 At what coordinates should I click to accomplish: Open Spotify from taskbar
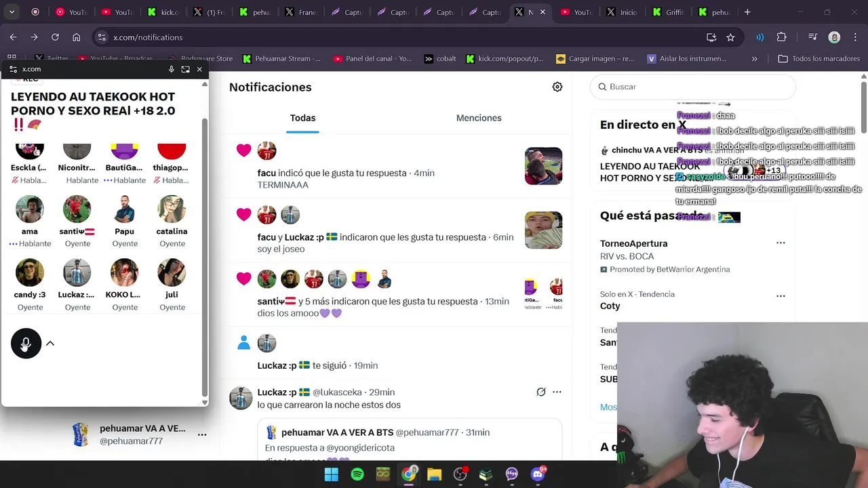[x=357, y=474]
